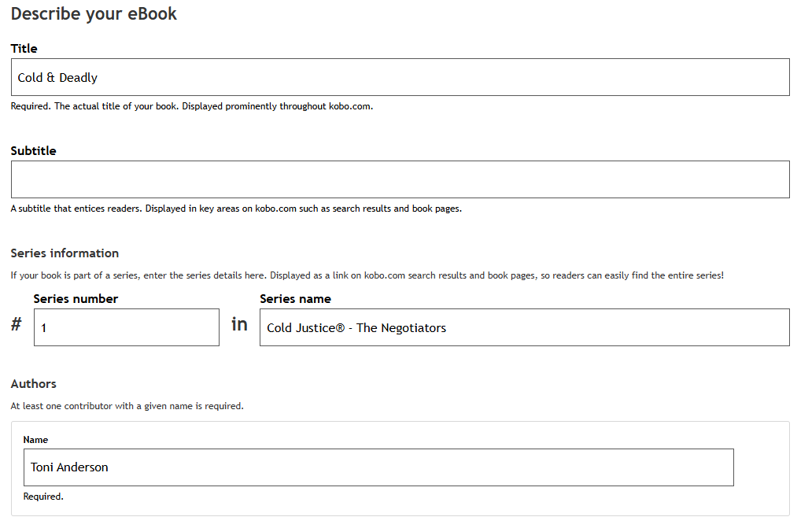The image size is (812, 528).
Task: Click the 'Required.' note under author Name
Action: [43, 497]
